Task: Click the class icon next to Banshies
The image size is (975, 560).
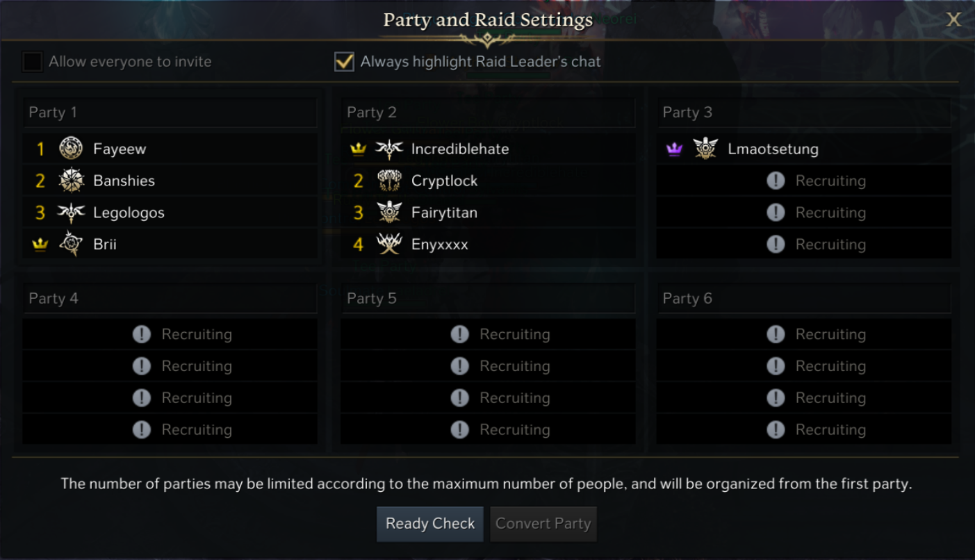Action: click(71, 181)
